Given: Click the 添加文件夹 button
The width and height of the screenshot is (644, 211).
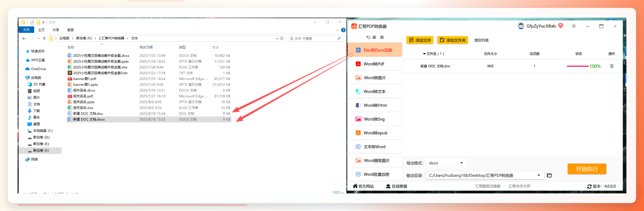Looking at the screenshot, I should (453, 40).
